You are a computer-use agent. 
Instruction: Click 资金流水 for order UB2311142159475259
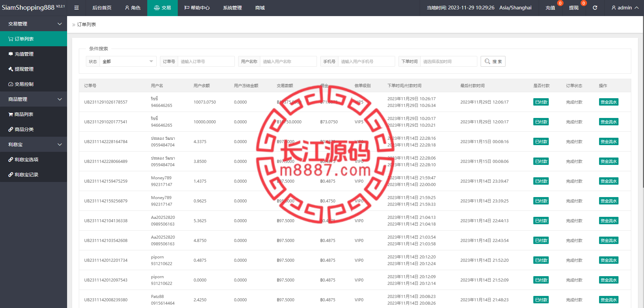pyautogui.click(x=608, y=181)
